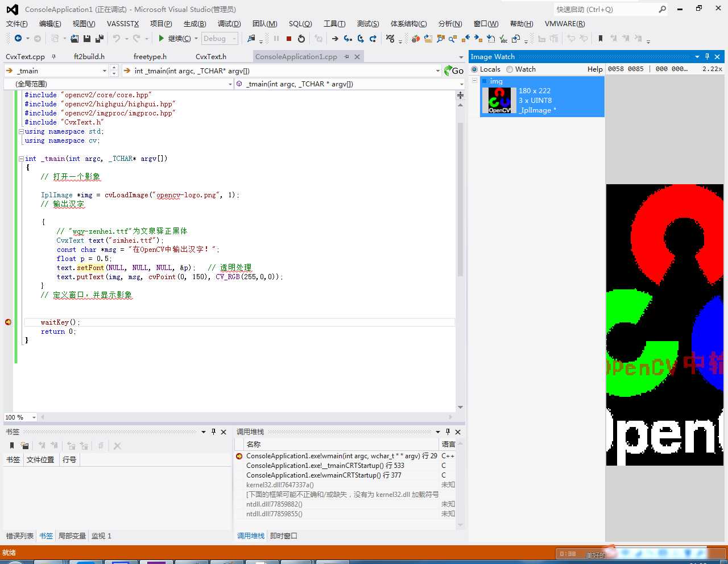Image resolution: width=728 pixels, height=564 pixels.
Task: Pin the 调用堆栈 panel with pushpin icon
Action: pyautogui.click(x=448, y=432)
